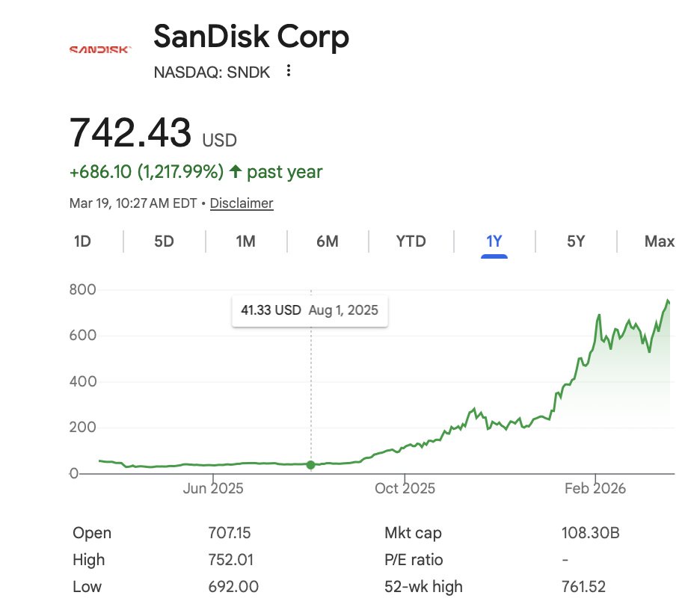691x616 pixels.
Task: Open the Disclaimer link
Action: (242, 203)
